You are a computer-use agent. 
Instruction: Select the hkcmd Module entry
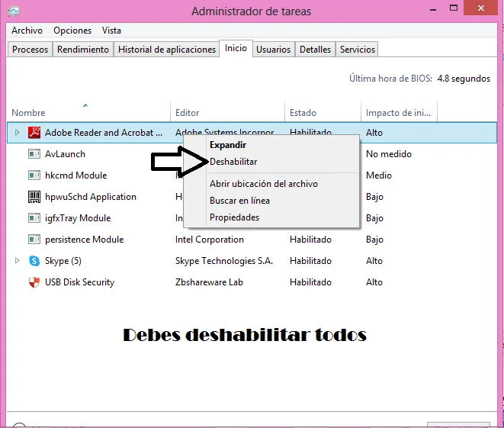[x=75, y=175]
